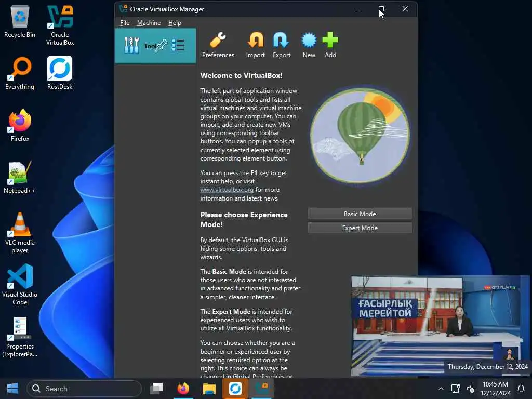This screenshot has height=399, width=532.
Task: Select the Properties (ExplorerPa...) shortcut
Action: 20,337
